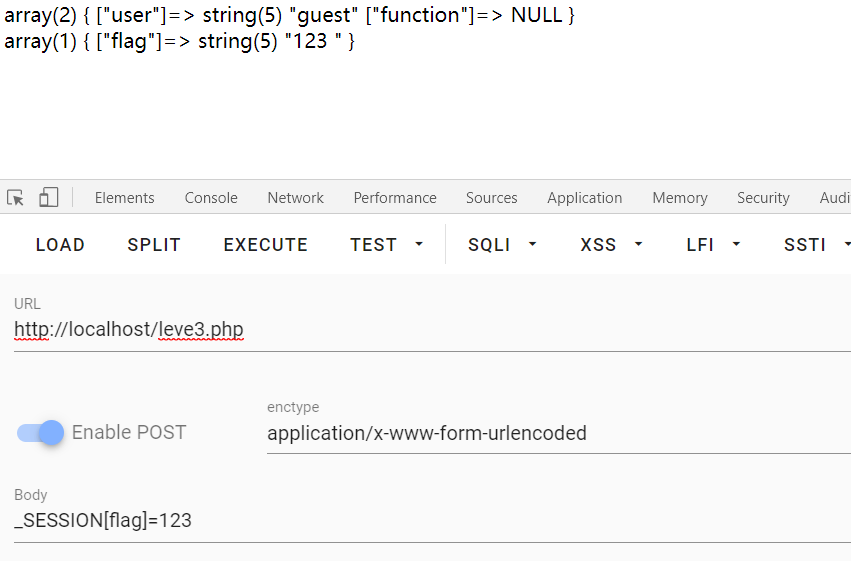Open the SSTI dropdown menu
This screenshot has height=561, width=851.
[x=816, y=245]
